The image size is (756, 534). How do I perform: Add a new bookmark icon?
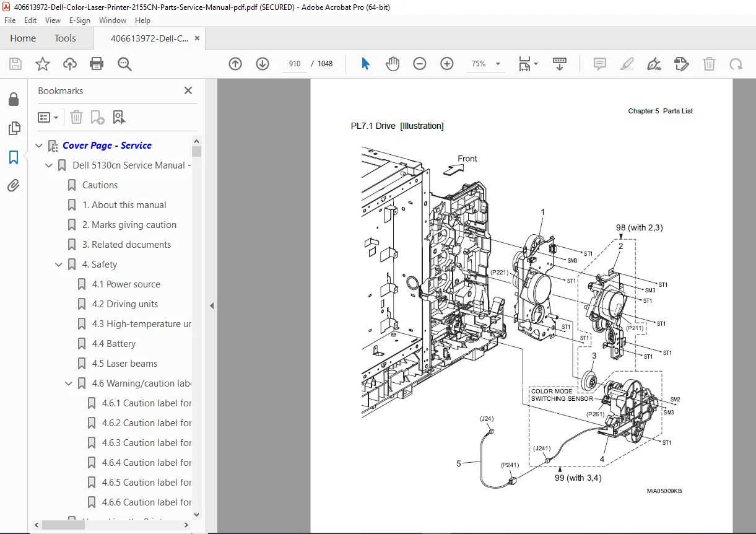click(97, 117)
